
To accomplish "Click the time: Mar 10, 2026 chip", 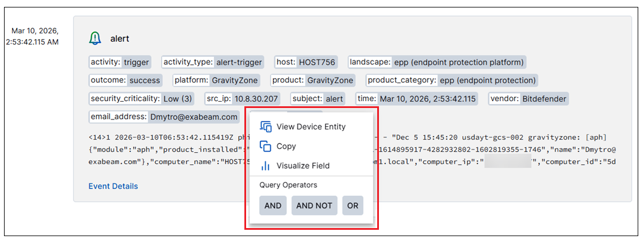I will tap(417, 98).
